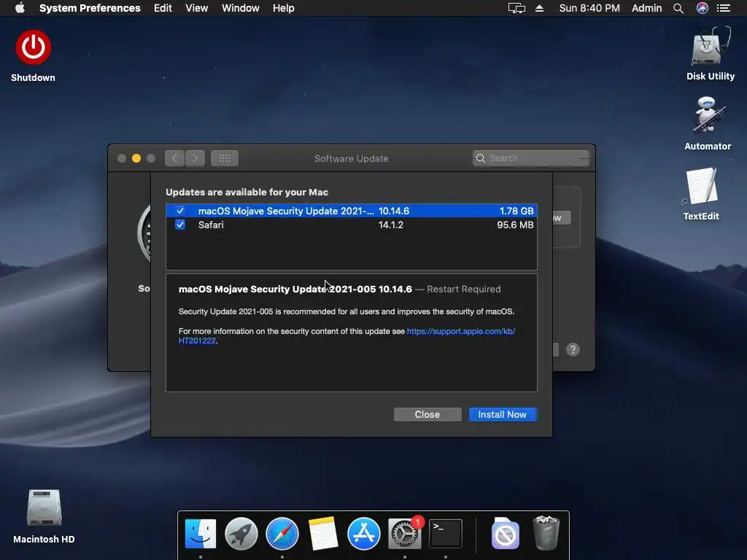Go back in System Preferences
Image resolution: width=747 pixels, height=560 pixels.
tap(175, 158)
